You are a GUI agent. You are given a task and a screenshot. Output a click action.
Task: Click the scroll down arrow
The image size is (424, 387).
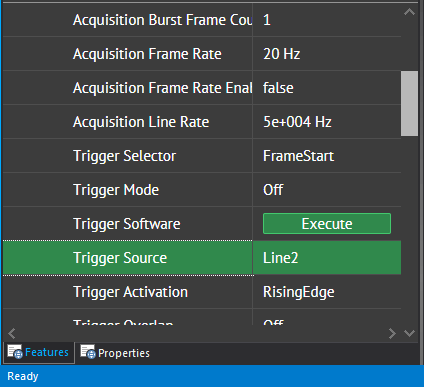[x=409, y=333]
